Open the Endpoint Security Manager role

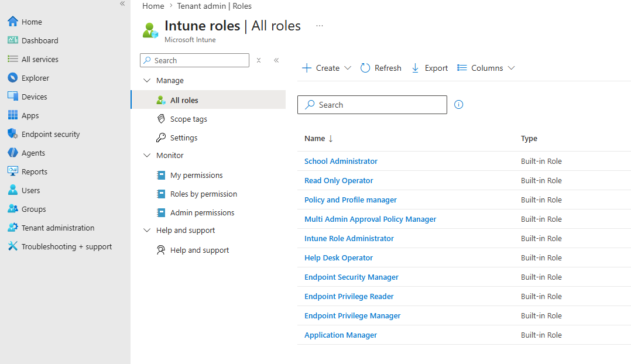click(x=351, y=277)
